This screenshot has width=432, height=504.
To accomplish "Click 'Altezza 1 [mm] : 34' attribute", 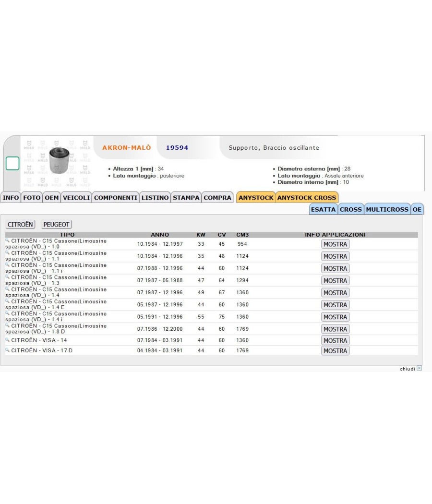I will coord(138,168).
